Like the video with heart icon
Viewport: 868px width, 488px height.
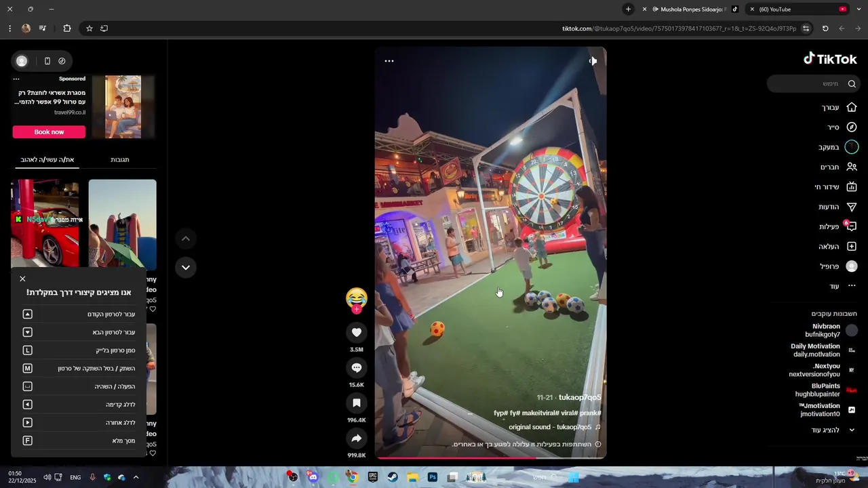pos(356,332)
